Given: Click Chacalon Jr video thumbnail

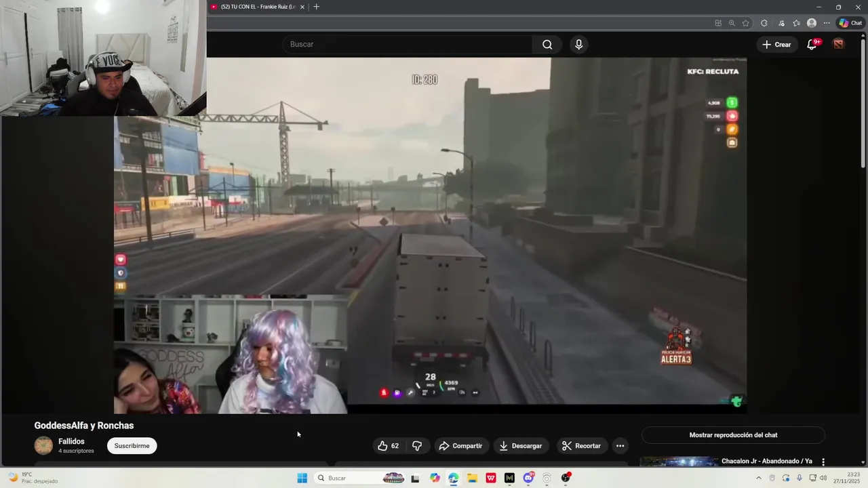Looking at the screenshot, I should 679,462.
